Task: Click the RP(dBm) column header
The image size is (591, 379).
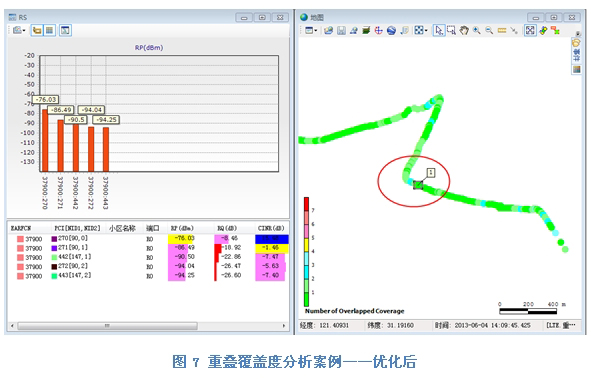Action: coord(182,228)
